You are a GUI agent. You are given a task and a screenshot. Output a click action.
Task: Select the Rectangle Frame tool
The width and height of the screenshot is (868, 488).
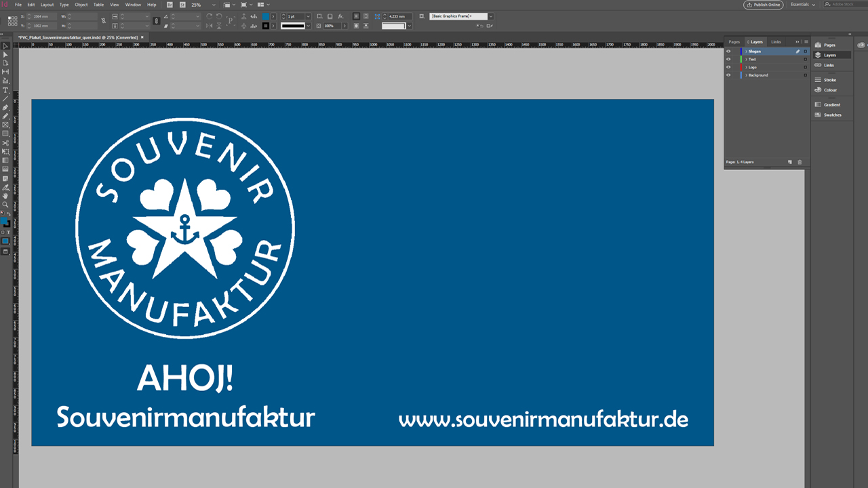pyautogui.click(x=5, y=125)
